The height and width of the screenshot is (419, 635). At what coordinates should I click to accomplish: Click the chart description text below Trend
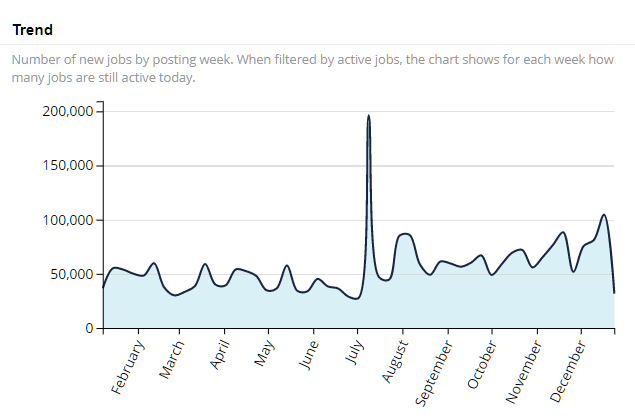pos(311,68)
